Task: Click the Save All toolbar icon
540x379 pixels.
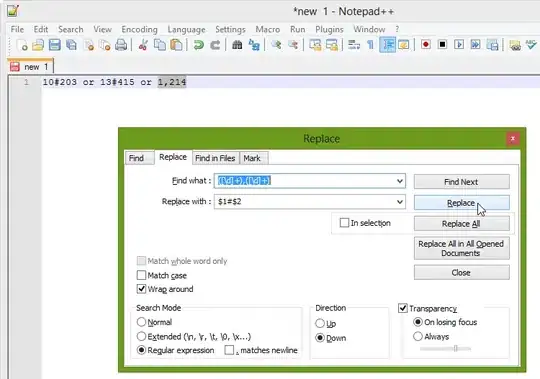Action: click(x=71, y=45)
